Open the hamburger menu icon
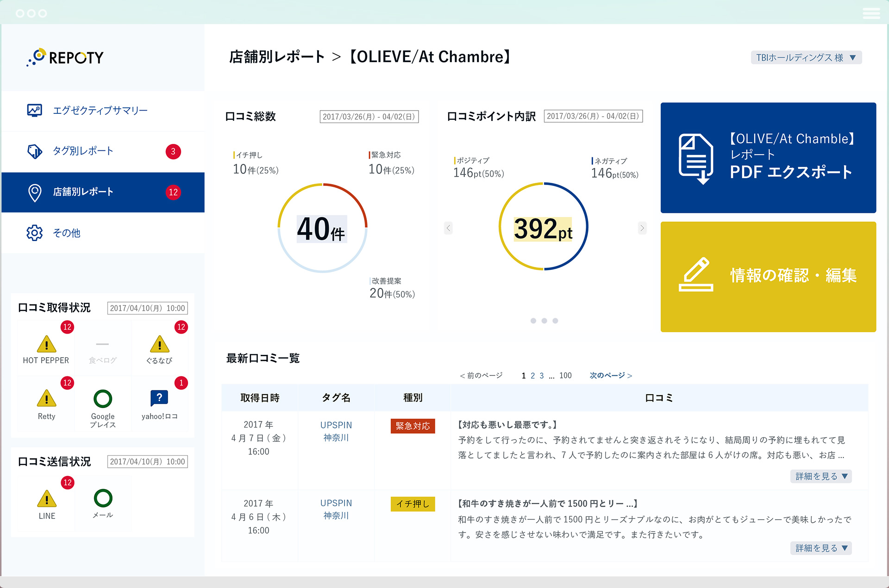Screen dimensions: 889x588 tap(871, 13)
